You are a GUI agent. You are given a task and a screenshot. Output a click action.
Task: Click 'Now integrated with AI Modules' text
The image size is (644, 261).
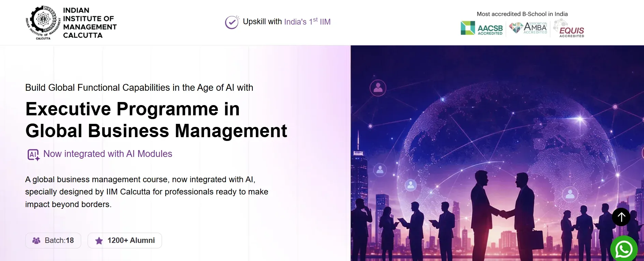click(x=108, y=154)
